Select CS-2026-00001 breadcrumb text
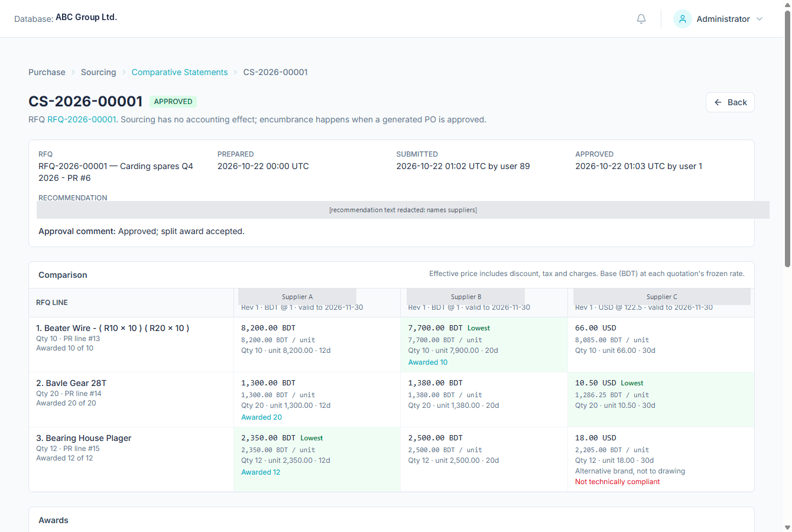The height and width of the screenshot is (532, 792). point(275,72)
